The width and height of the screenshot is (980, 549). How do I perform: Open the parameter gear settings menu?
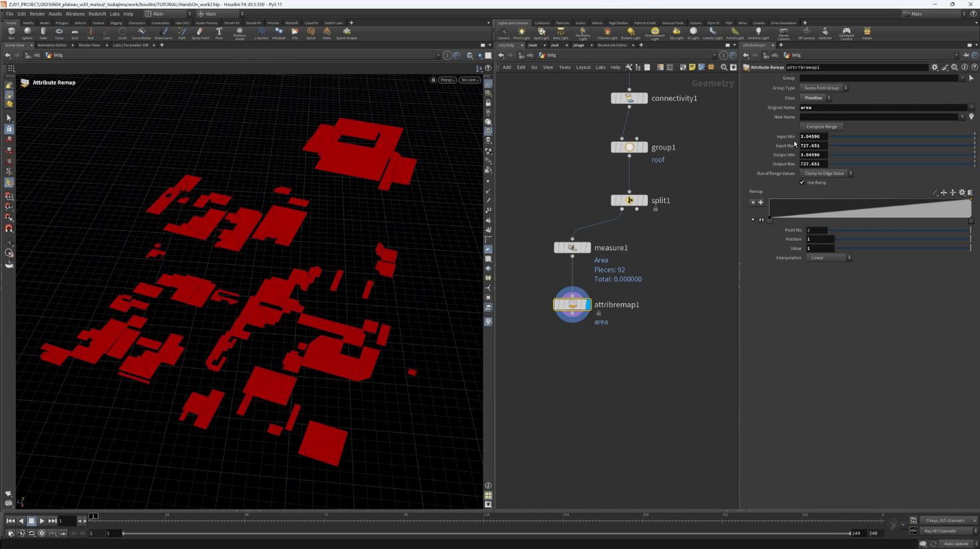[935, 67]
